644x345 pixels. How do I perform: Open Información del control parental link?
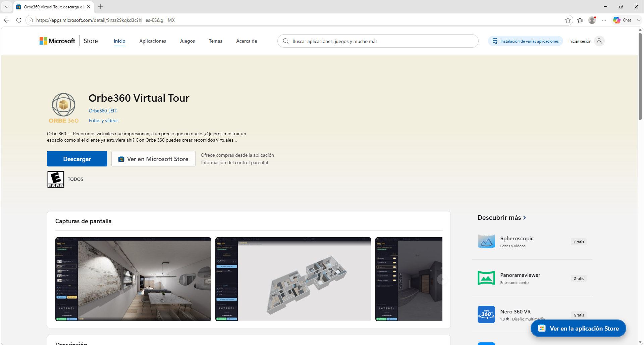(x=234, y=162)
